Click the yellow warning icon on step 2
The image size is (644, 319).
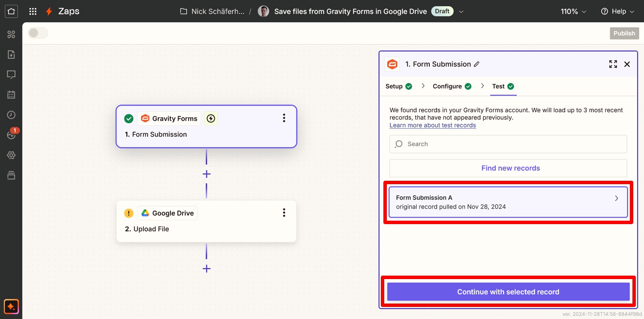point(128,213)
